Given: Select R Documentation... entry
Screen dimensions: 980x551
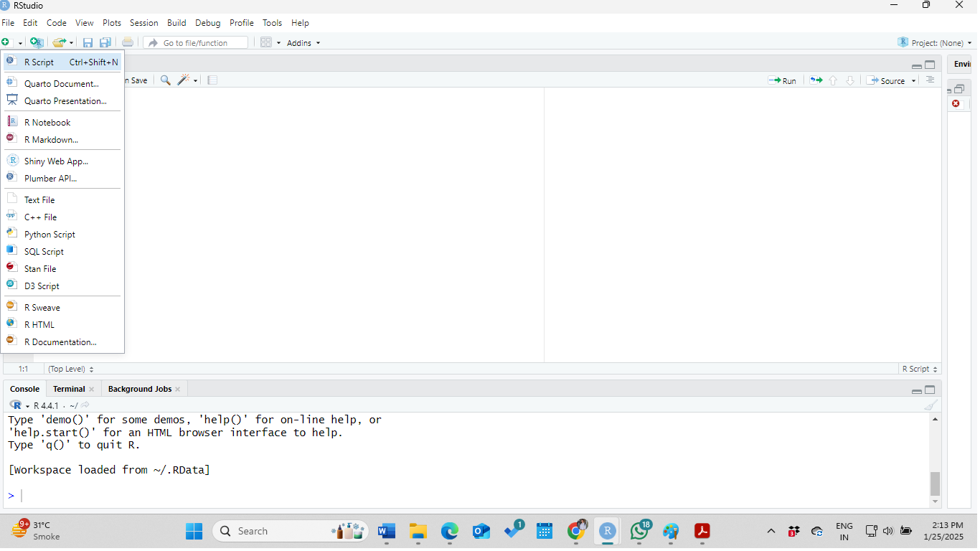Looking at the screenshot, I should pos(63,342).
